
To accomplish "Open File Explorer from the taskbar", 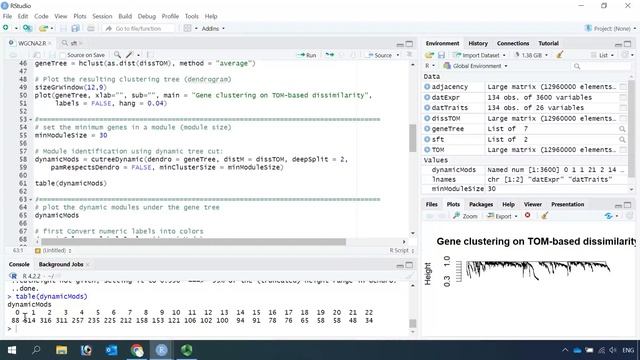I will click(62, 350).
